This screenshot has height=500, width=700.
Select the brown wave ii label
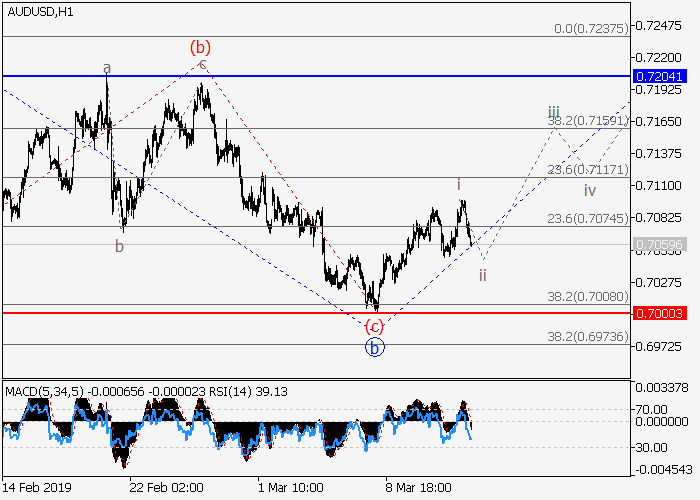(x=482, y=275)
